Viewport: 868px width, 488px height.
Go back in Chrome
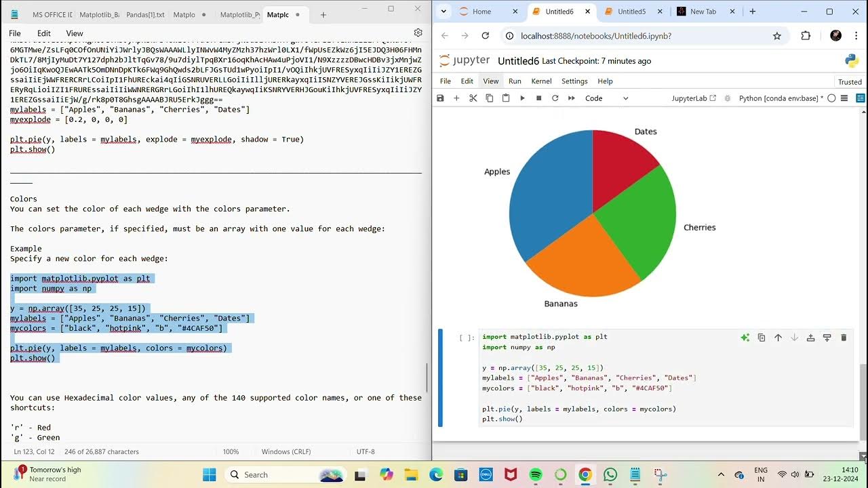coord(445,36)
